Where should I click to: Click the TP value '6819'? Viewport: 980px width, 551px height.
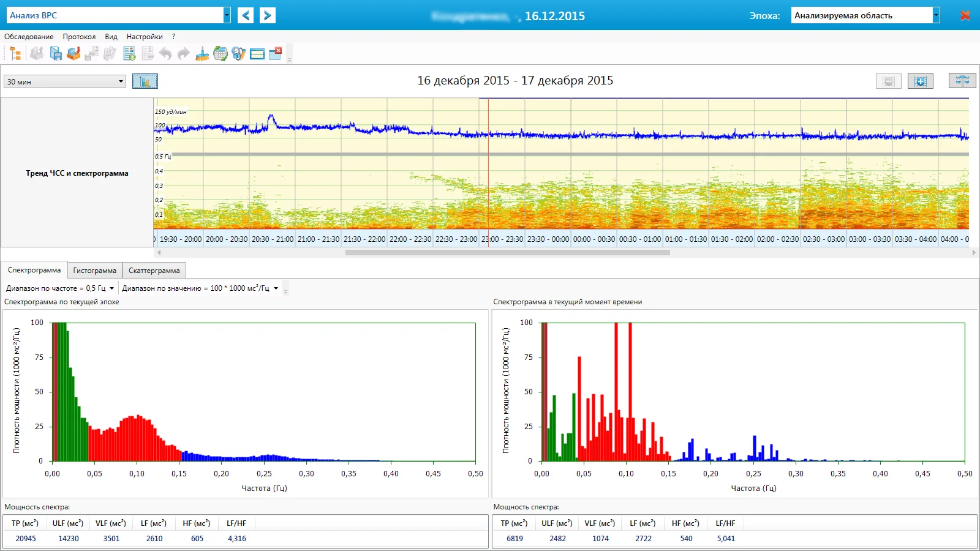pyautogui.click(x=515, y=539)
